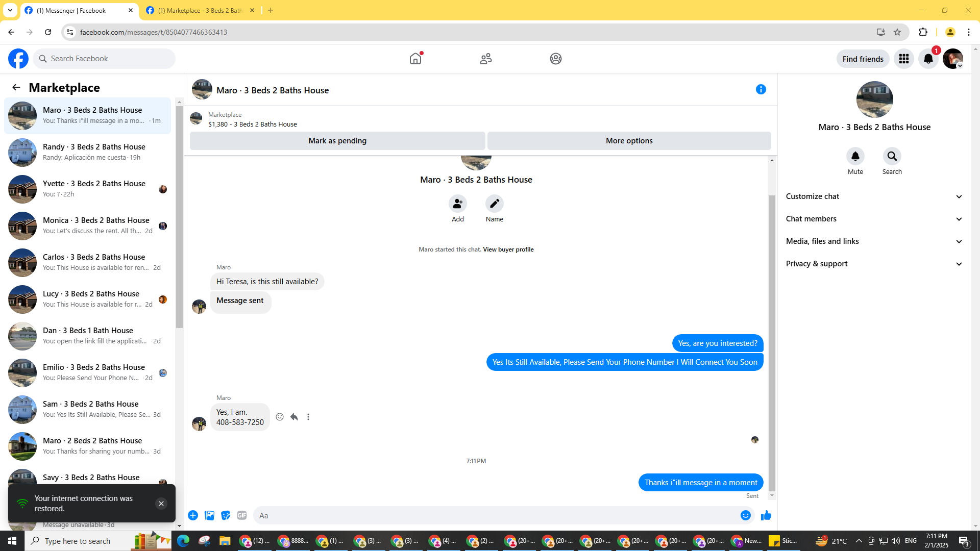Open View buyer profile link
Screen dimensions: 980x551
click(508, 249)
